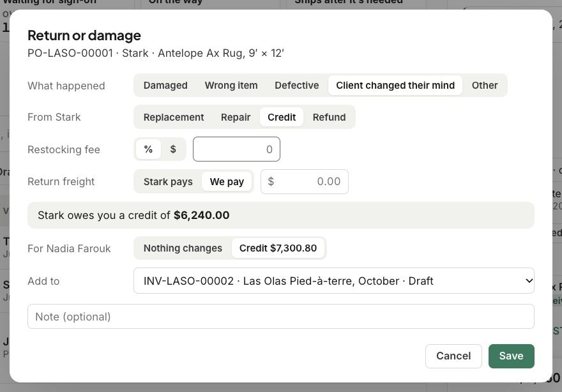562x392 pixels.
Task: Select the Damaged reason option
Action: (x=165, y=86)
